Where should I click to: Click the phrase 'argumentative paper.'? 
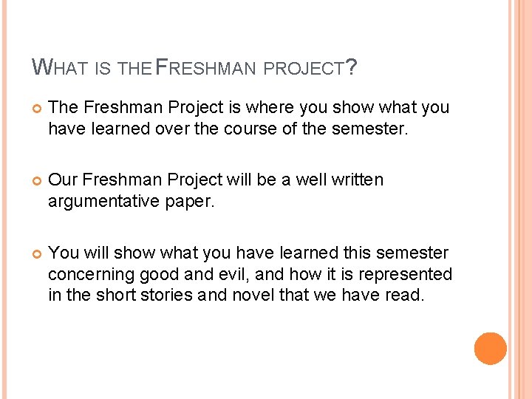click(x=131, y=202)
